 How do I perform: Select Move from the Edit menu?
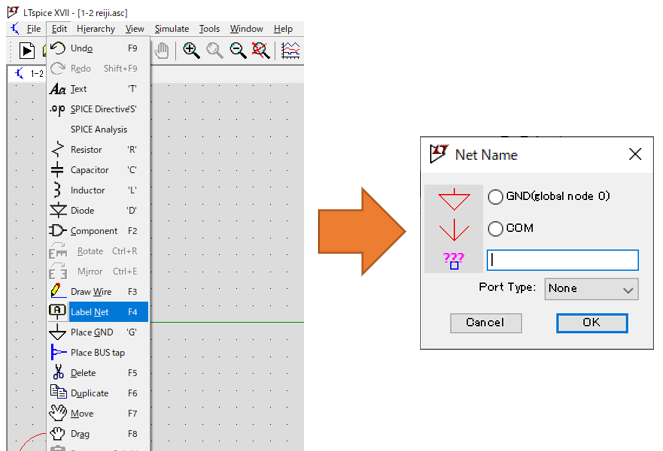(99, 413)
